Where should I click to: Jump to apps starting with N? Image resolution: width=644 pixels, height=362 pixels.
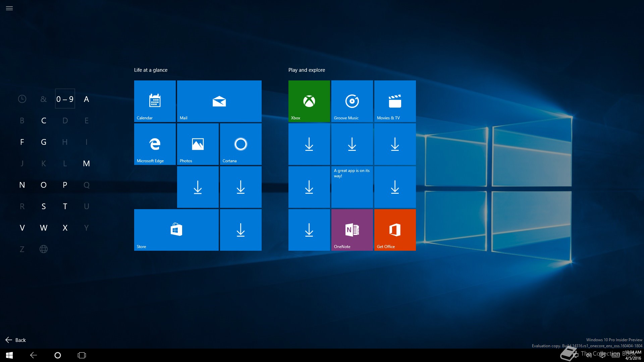[22, 185]
